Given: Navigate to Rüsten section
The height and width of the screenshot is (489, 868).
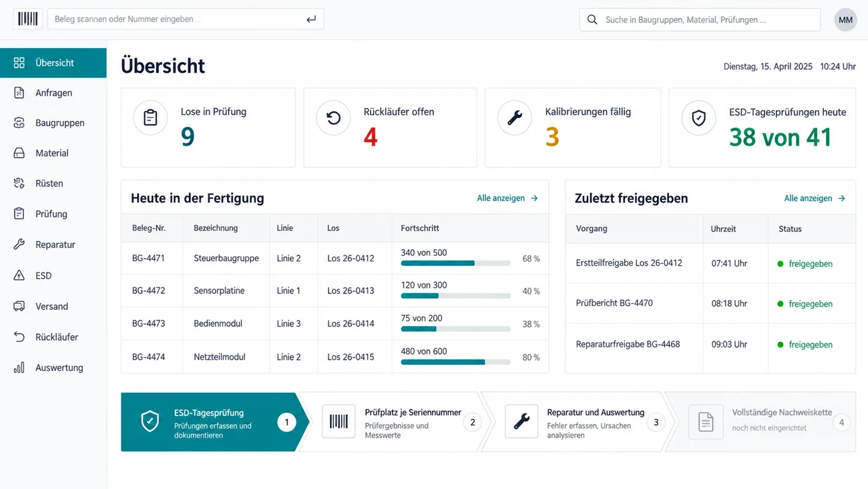Looking at the screenshot, I should tap(53, 183).
